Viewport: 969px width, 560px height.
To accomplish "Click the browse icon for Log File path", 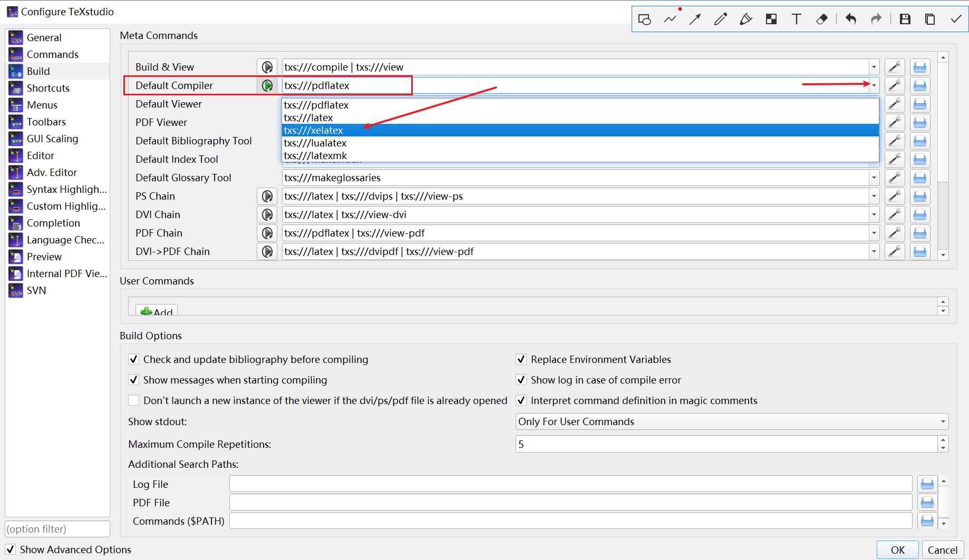I will coord(927,484).
